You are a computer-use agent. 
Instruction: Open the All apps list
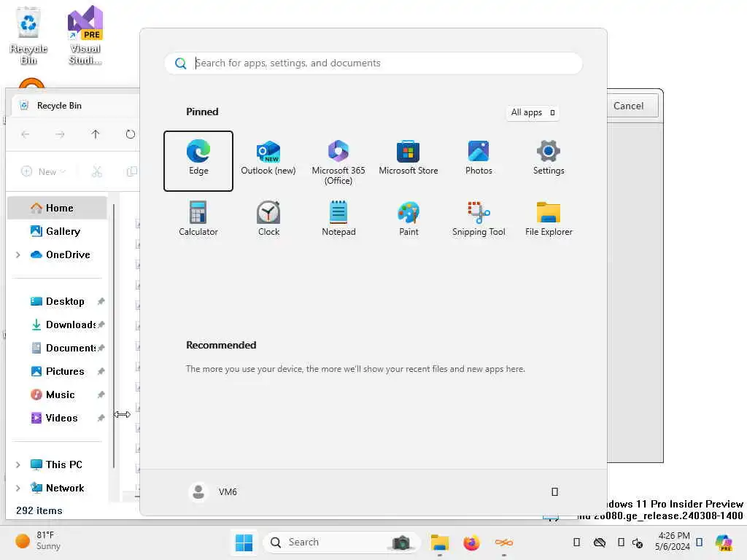(532, 113)
